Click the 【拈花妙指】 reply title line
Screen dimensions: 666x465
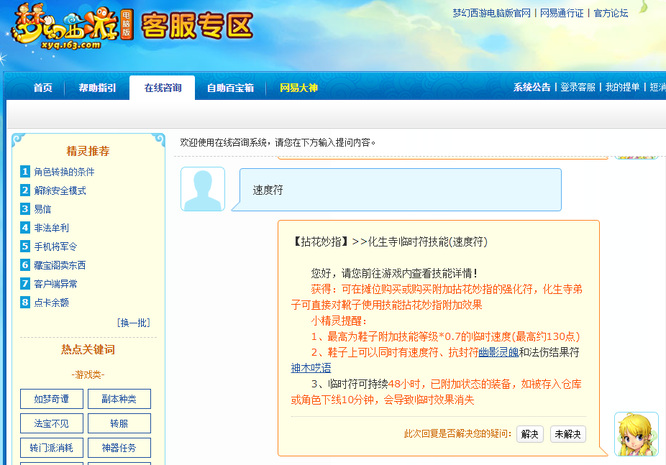[x=389, y=242]
